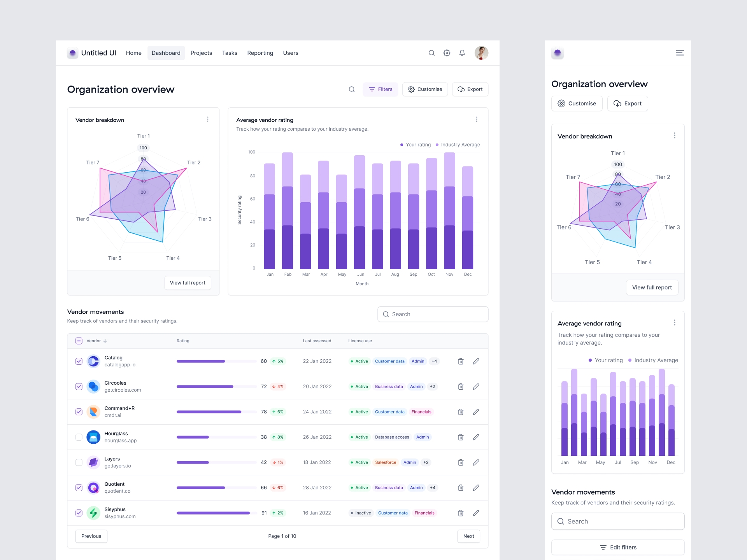Go to the Reporting nav tab
Image resolution: width=747 pixels, height=560 pixels.
[260, 53]
